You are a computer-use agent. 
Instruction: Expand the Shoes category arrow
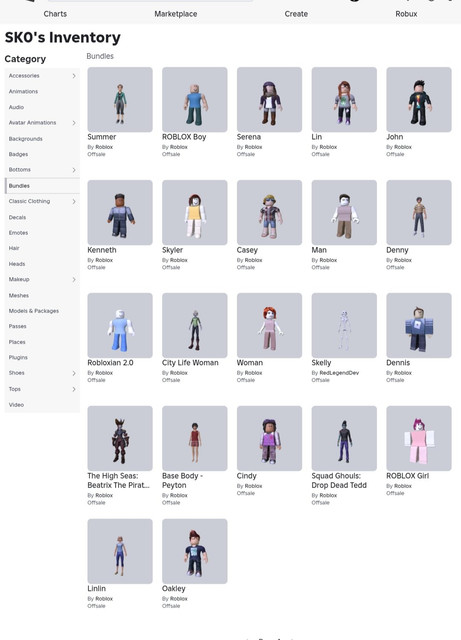pos(74,373)
